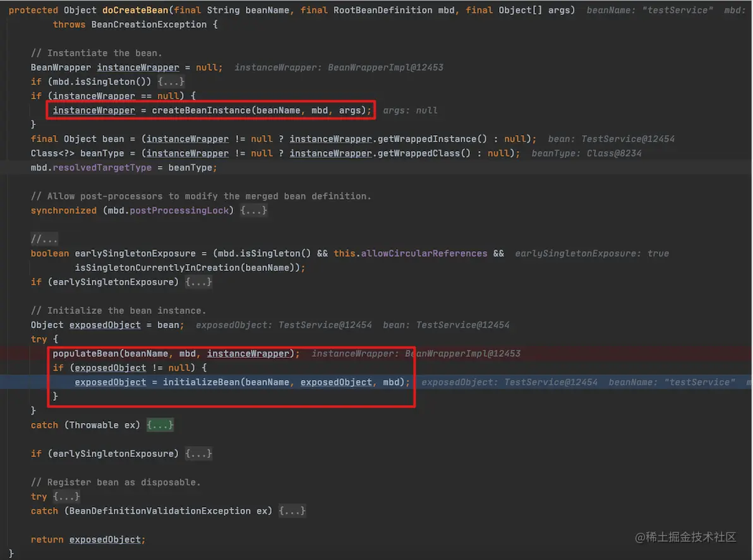Click the 'return exposedObject;' statement
Screen dimensions: 753x560
click(x=88, y=539)
